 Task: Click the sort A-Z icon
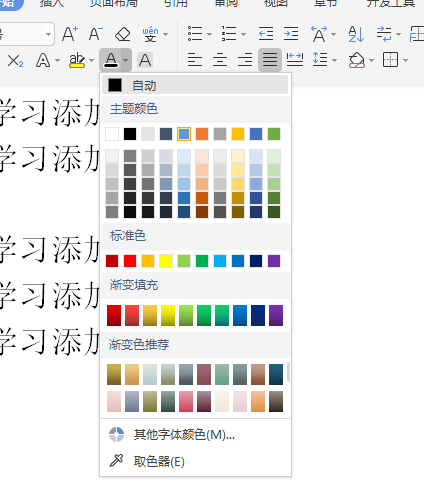[356, 34]
